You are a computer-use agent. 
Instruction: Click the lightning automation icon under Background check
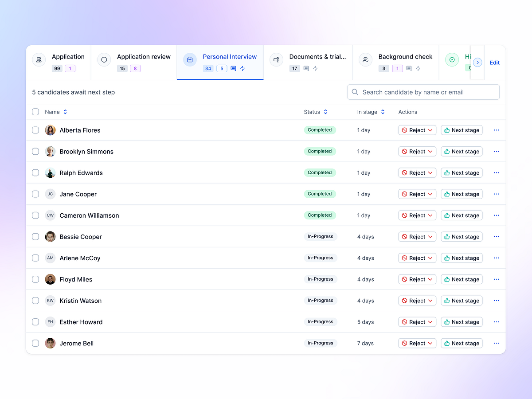tap(418, 68)
